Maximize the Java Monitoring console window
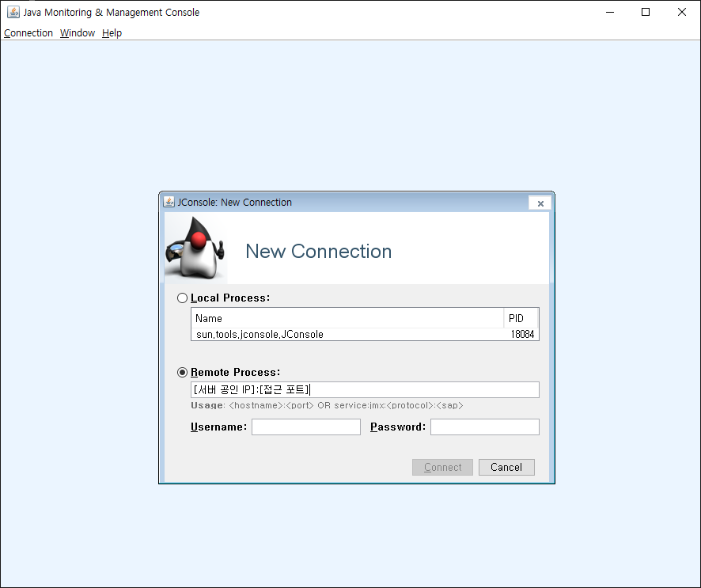 pos(646,12)
